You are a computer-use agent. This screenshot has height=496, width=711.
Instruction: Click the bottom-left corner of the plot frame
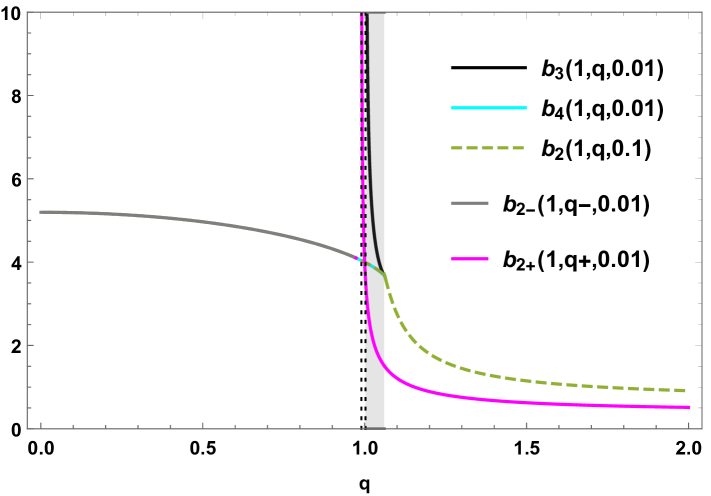point(28,428)
